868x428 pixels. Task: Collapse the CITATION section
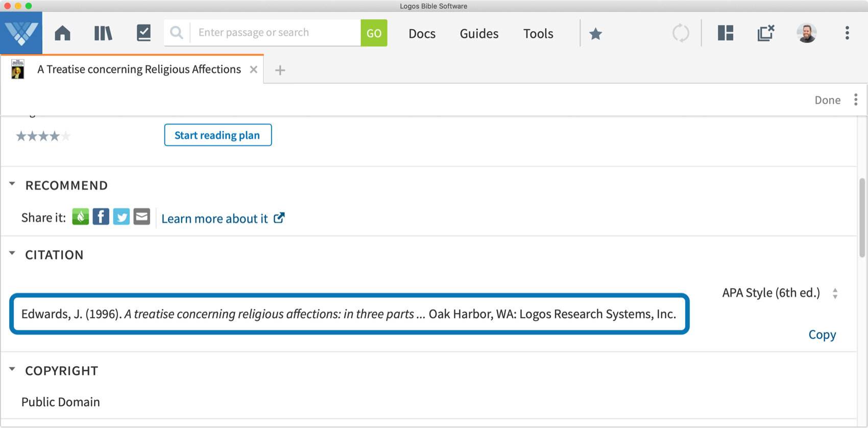12,253
